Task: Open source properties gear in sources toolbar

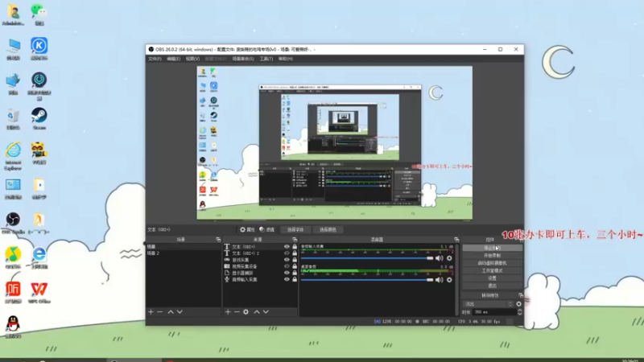Action: point(246,312)
